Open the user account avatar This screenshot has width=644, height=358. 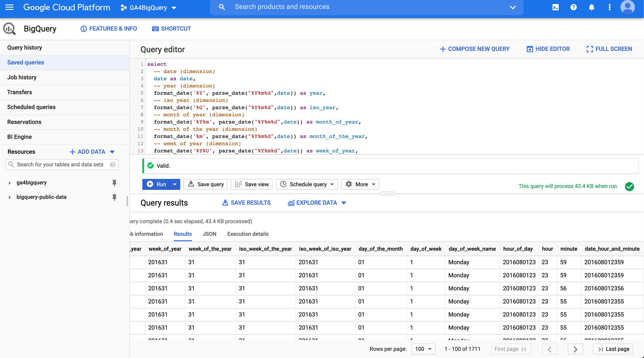[x=628, y=7]
